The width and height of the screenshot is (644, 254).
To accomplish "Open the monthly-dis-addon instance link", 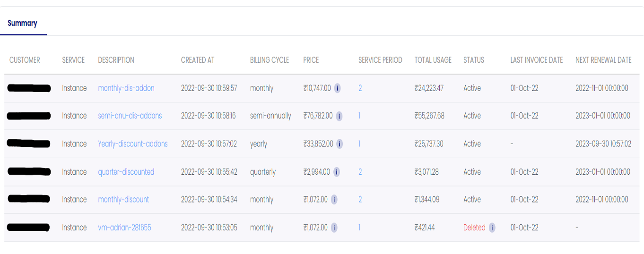I will 126,88.
